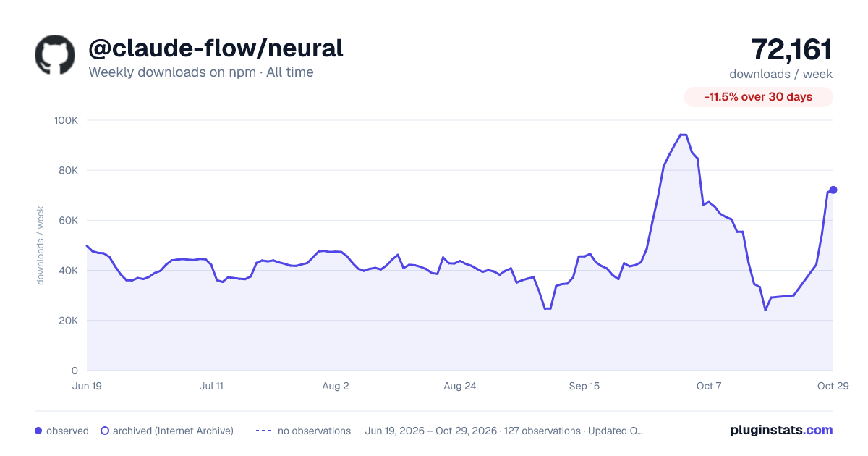868x456 pixels.
Task: Click the 40K y-axis label
Action: tap(69, 271)
